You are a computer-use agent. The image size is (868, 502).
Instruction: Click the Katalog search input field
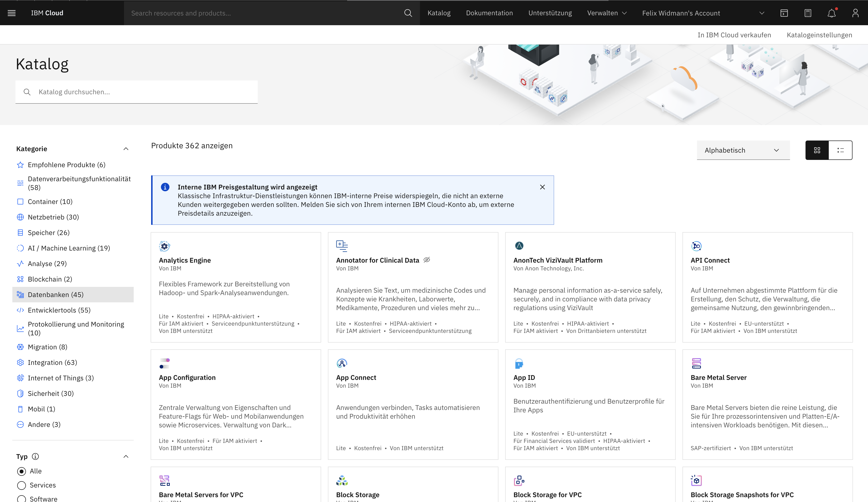(136, 91)
